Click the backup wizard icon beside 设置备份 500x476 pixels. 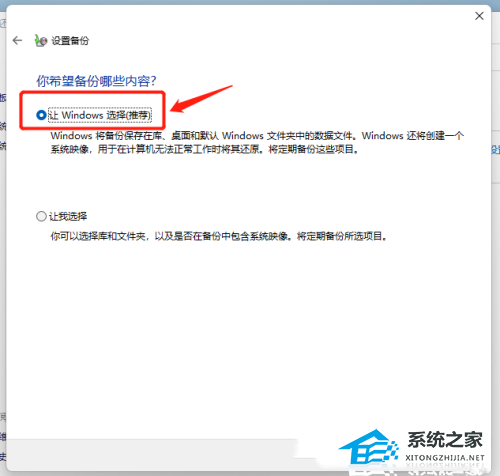click(41, 41)
